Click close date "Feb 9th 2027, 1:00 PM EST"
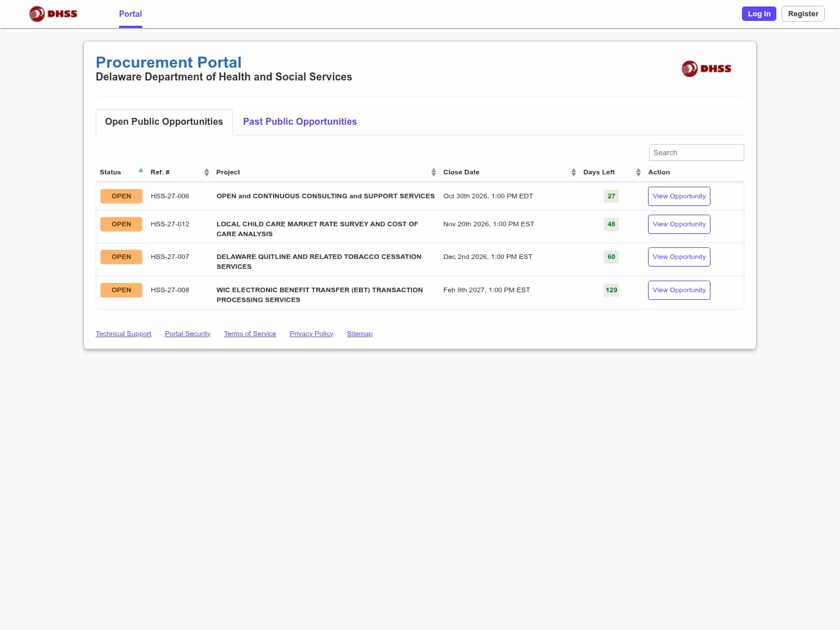Viewport: 840px width, 630px height. click(x=487, y=290)
